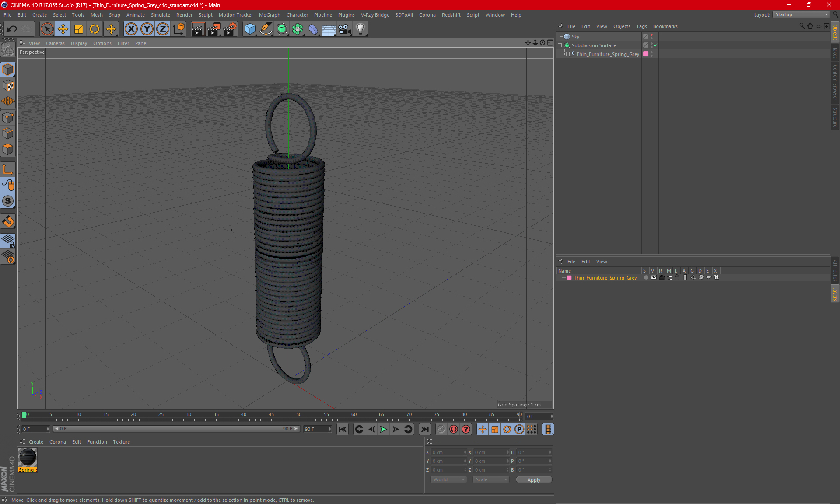Image resolution: width=840 pixels, height=504 pixels.
Task: Add a subdivision surface generator
Action: click(282, 29)
